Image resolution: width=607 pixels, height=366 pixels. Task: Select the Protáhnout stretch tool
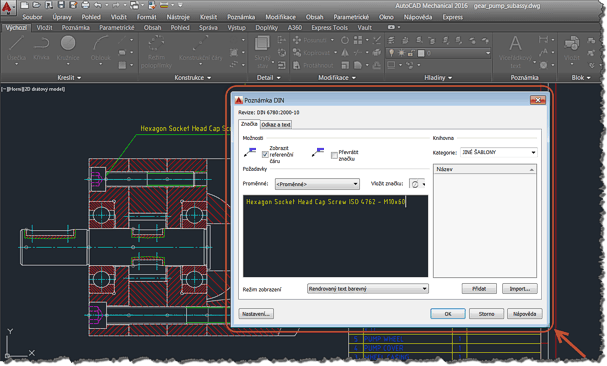313,65
